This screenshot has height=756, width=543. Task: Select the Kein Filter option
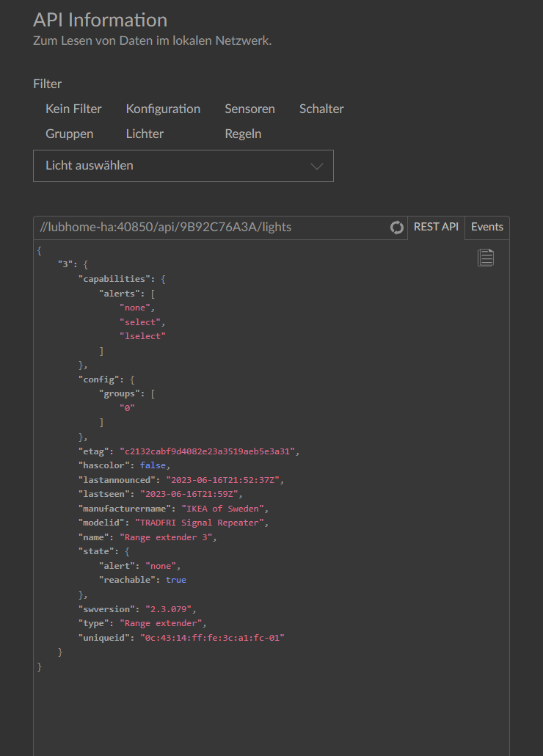[73, 109]
